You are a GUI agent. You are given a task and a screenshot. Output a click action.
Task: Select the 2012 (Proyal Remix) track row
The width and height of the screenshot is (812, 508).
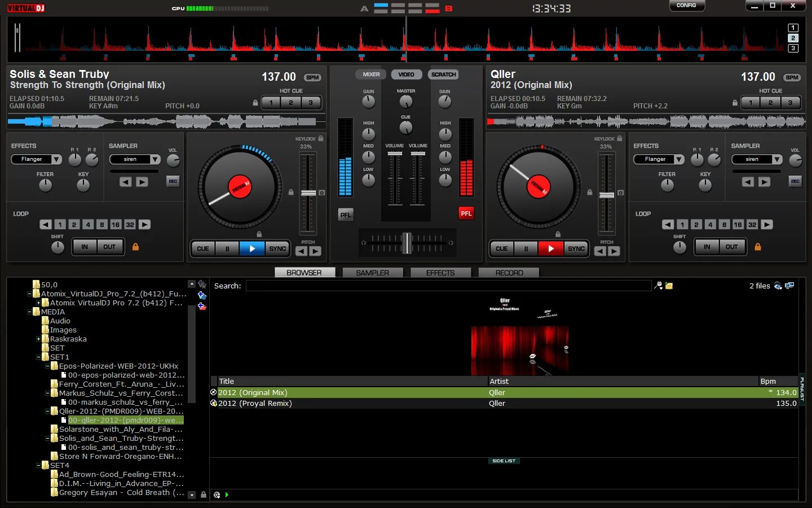point(338,404)
